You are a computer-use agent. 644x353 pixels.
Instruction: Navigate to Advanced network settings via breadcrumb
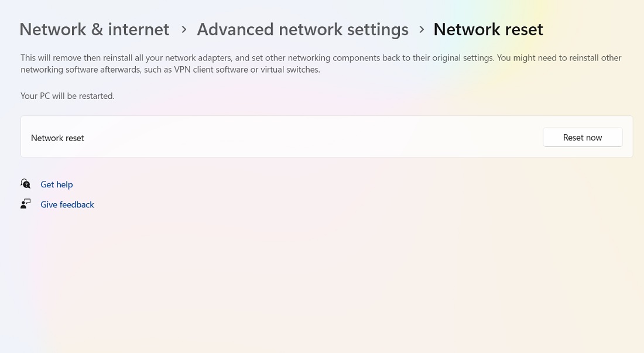point(302,29)
